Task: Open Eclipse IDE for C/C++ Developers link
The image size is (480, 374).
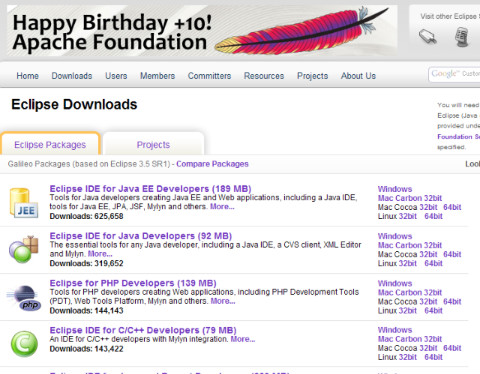Action: pos(143,330)
